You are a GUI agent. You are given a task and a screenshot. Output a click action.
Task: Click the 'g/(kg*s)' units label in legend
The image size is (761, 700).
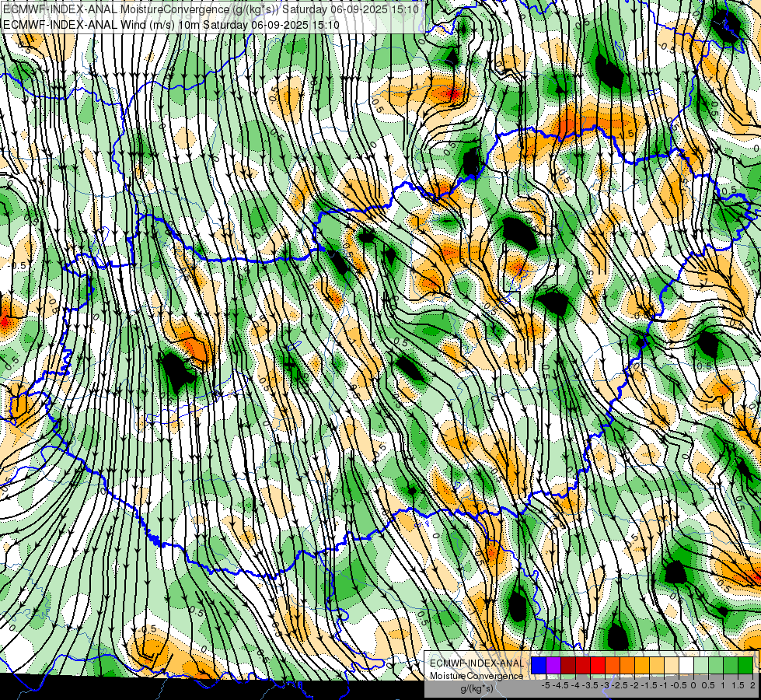[477, 688]
